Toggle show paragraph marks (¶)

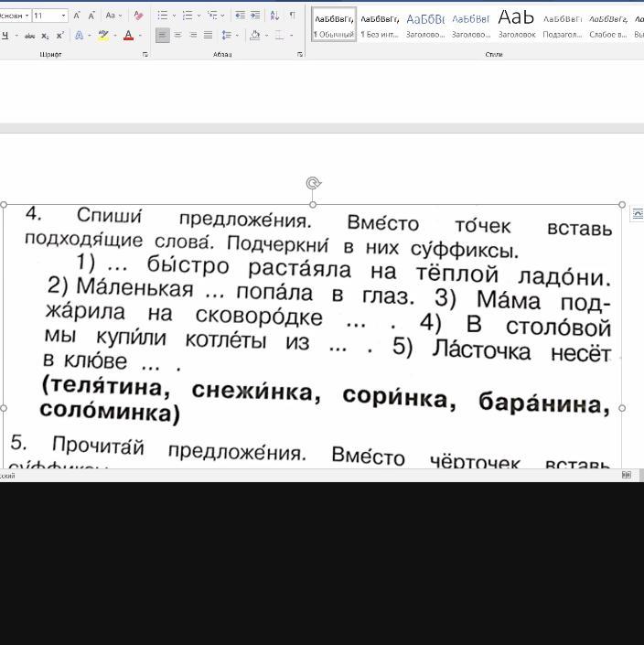coord(292,16)
